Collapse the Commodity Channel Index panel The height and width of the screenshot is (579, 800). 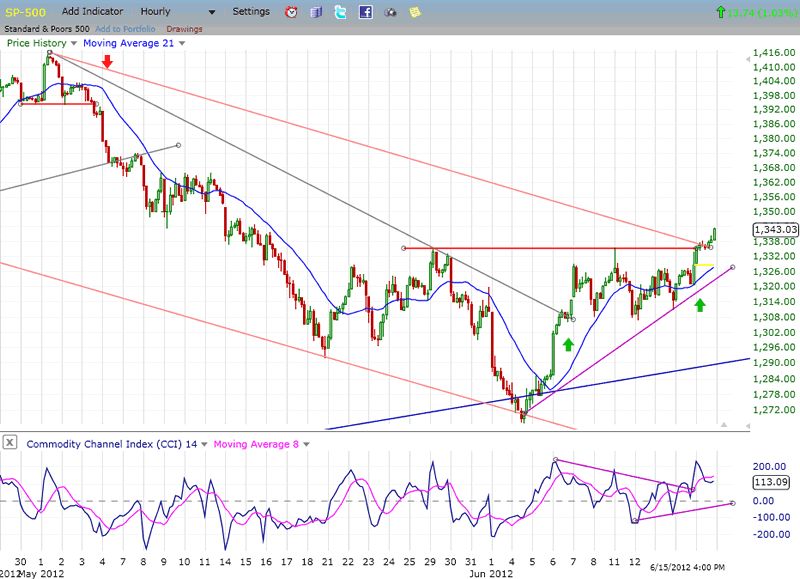(10, 442)
